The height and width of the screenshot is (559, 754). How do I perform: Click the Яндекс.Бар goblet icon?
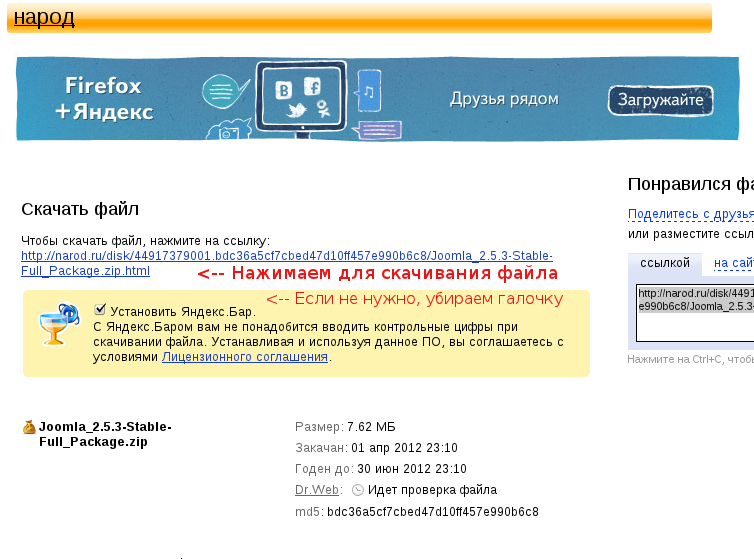click(x=59, y=324)
